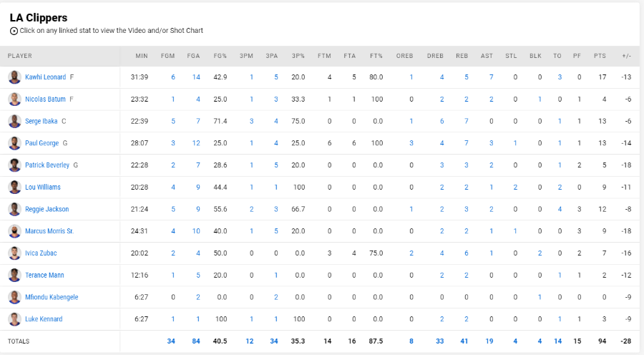Open Mfiondu Kabengele's player link
The width and height of the screenshot is (644, 355).
tap(52, 297)
